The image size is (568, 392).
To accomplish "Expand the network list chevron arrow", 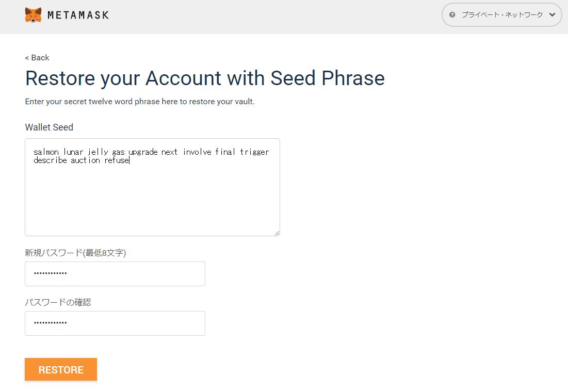I will [553, 15].
